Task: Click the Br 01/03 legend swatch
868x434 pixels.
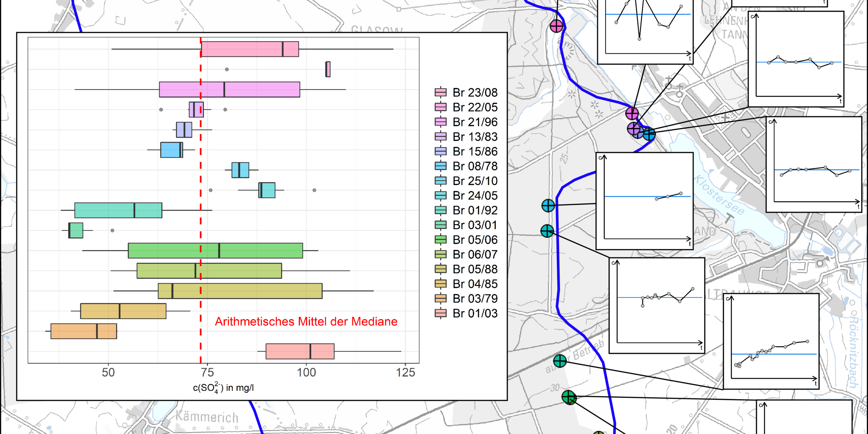Action: 440,313
